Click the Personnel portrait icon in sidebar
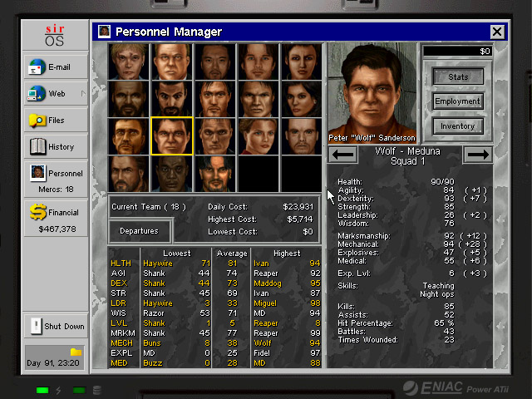The height and width of the screenshot is (399, 532). 37,173
